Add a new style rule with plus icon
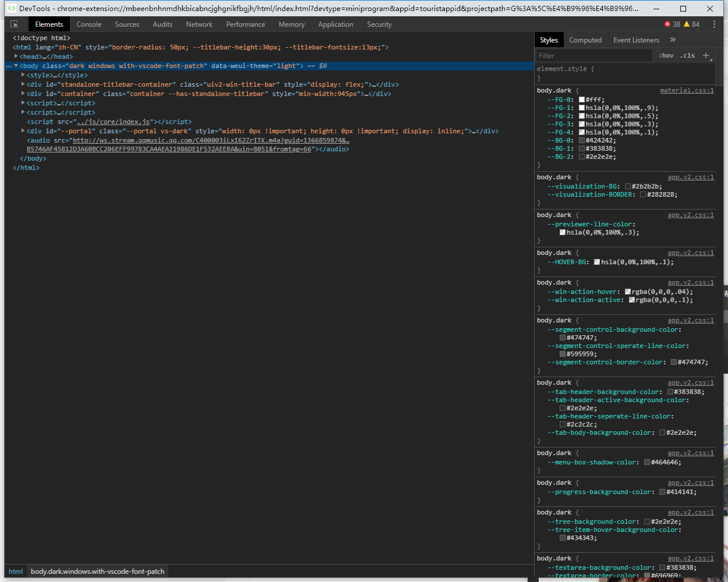Screen dimensions: 728x582 click(x=706, y=55)
